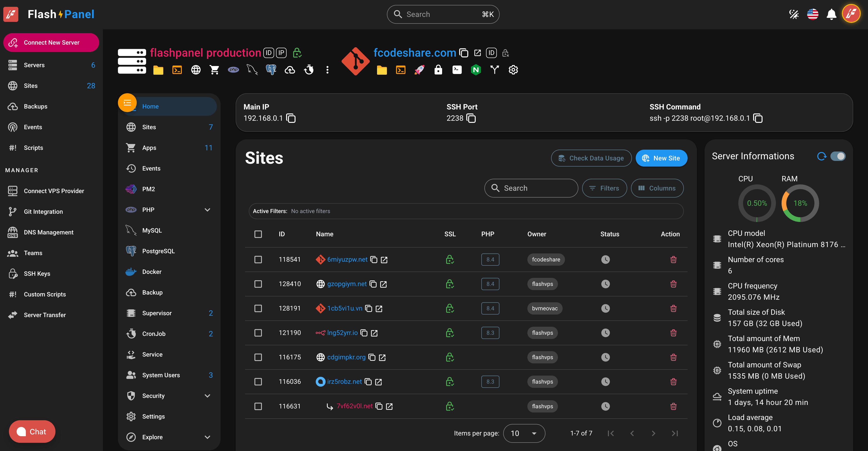Screen dimensions: 868x451
Task: Open the MySQL dolphin icon in server toolbar
Action: click(x=252, y=70)
